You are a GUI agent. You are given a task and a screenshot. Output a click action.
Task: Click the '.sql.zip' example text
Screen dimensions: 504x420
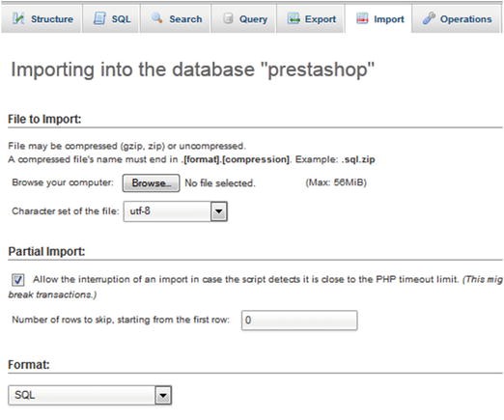pos(358,159)
